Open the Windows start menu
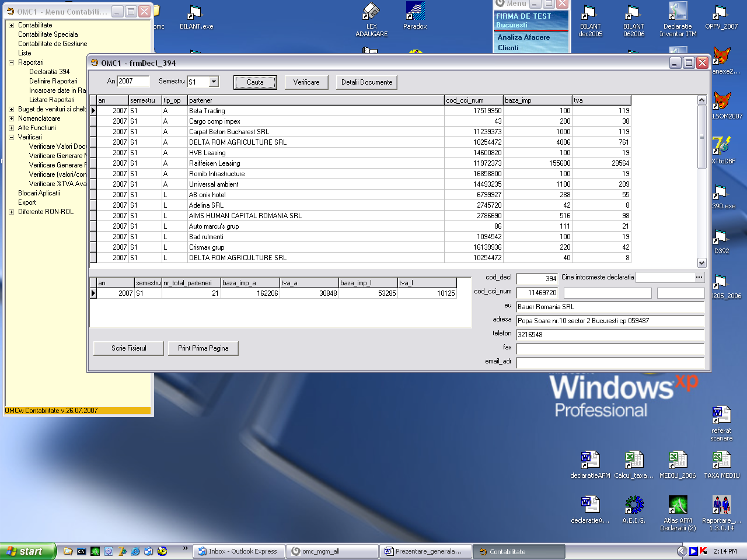 [x=27, y=551]
